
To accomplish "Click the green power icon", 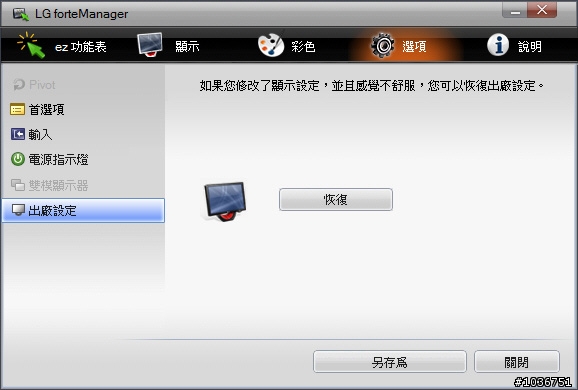I will click(18, 159).
